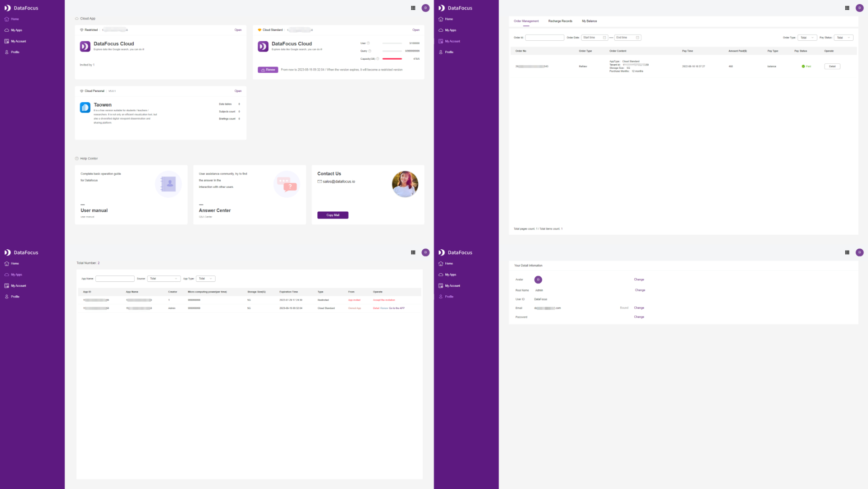This screenshot has width=868, height=489.
Task: Click the user avatar icon on the Cloud App home page
Action: [425, 8]
